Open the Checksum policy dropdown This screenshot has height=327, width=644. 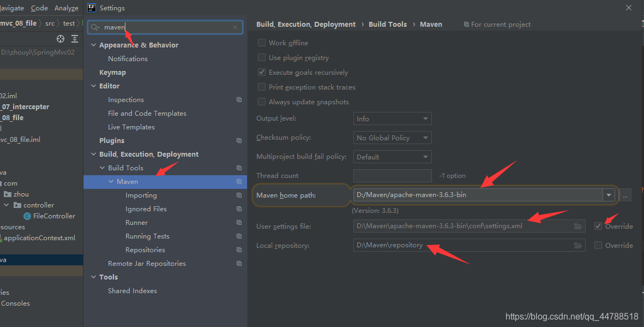coord(392,138)
